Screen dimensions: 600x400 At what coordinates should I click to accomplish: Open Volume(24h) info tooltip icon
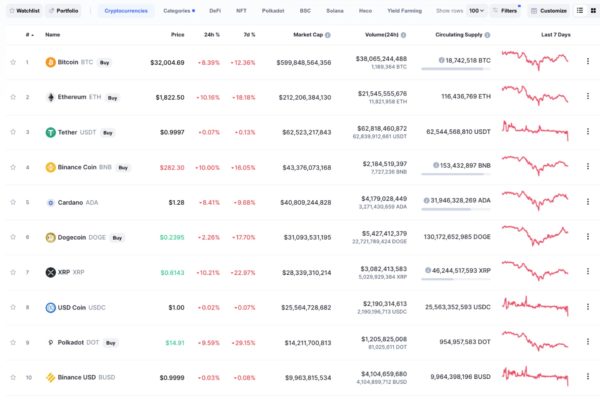403,35
